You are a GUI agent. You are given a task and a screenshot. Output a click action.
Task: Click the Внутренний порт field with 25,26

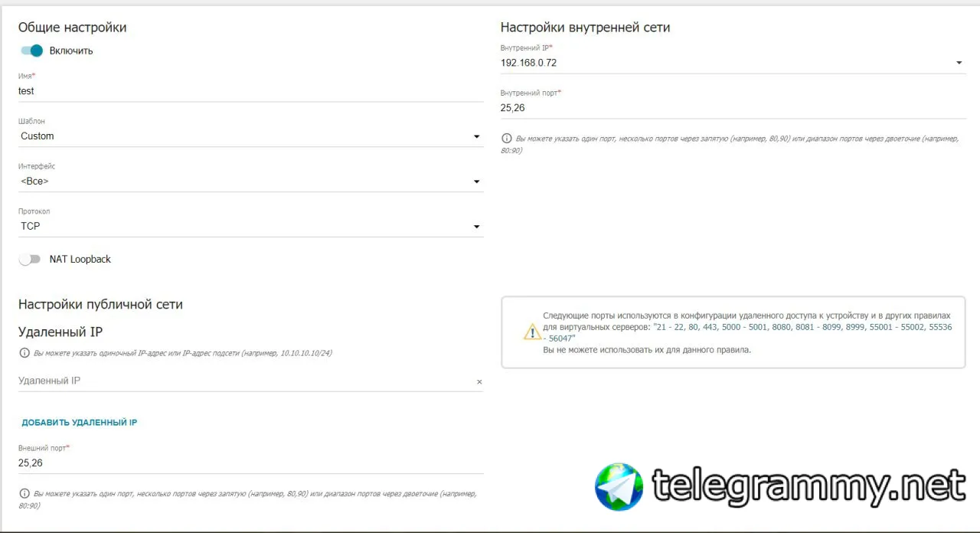[x=733, y=108]
